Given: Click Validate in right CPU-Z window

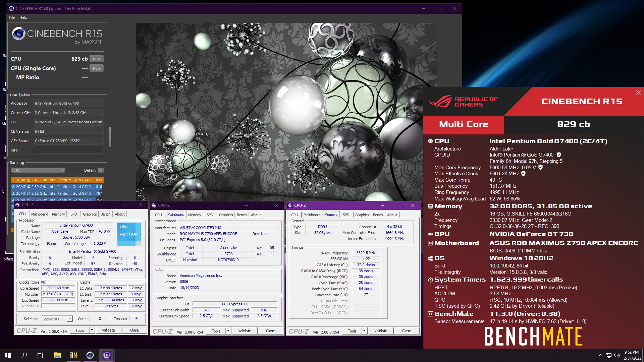Looking at the screenshot, I should [x=381, y=331].
